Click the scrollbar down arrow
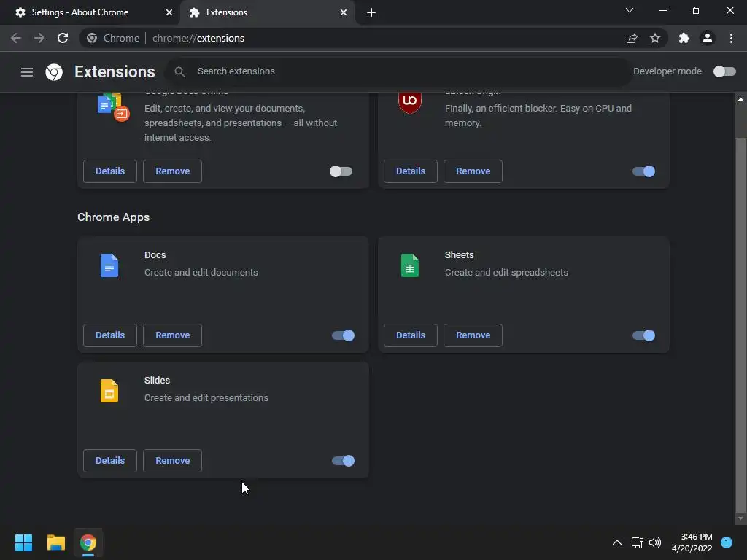This screenshot has width=747, height=560. click(740, 518)
